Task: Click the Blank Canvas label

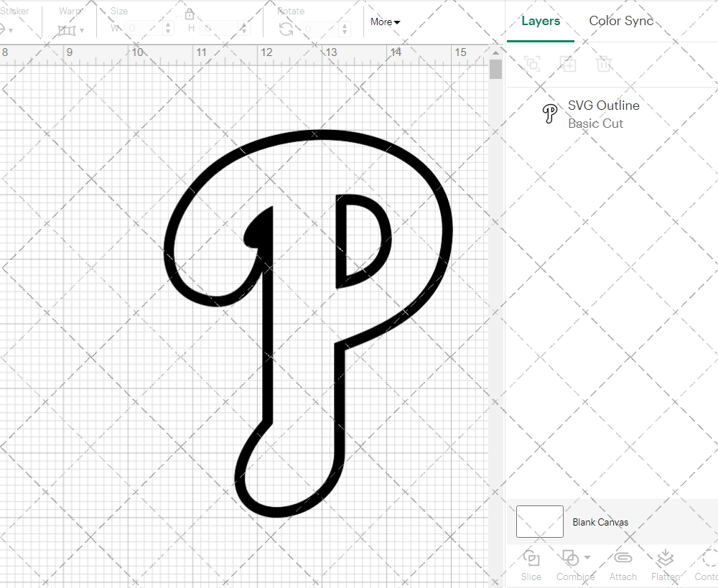Action: pyautogui.click(x=600, y=522)
